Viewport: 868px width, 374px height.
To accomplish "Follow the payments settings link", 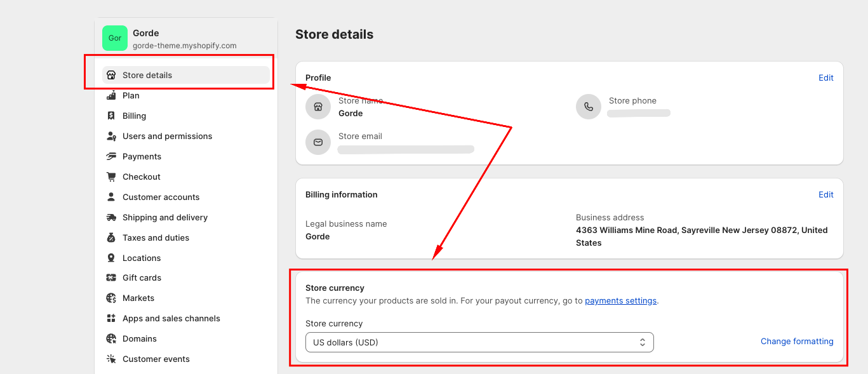I will tap(620, 300).
